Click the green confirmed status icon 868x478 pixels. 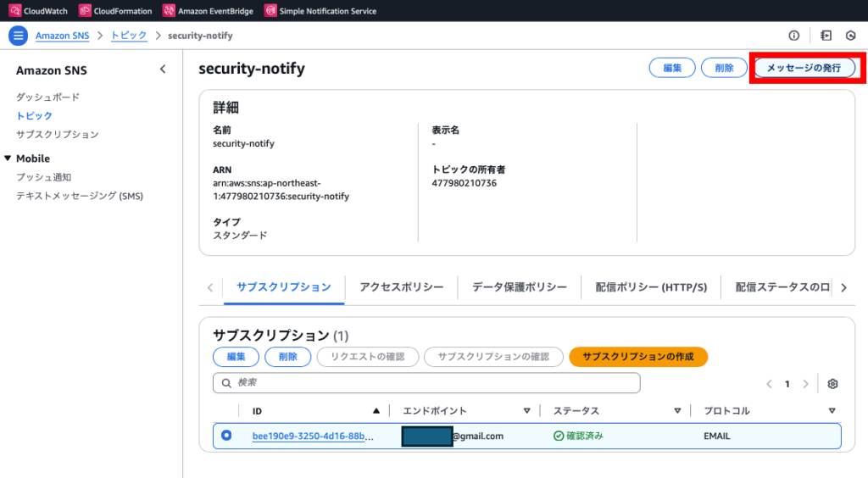pyautogui.click(x=559, y=436)
